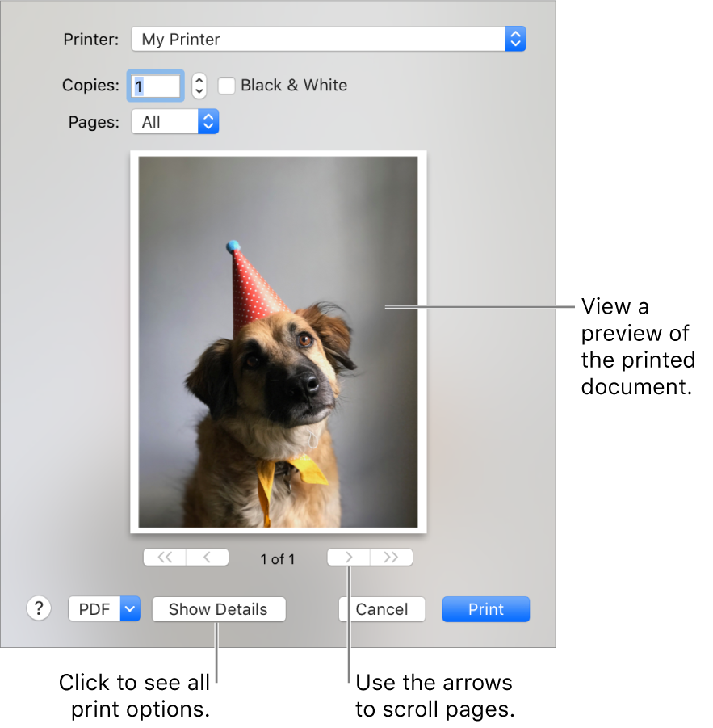Click the Copies number field

coord(155,86)
